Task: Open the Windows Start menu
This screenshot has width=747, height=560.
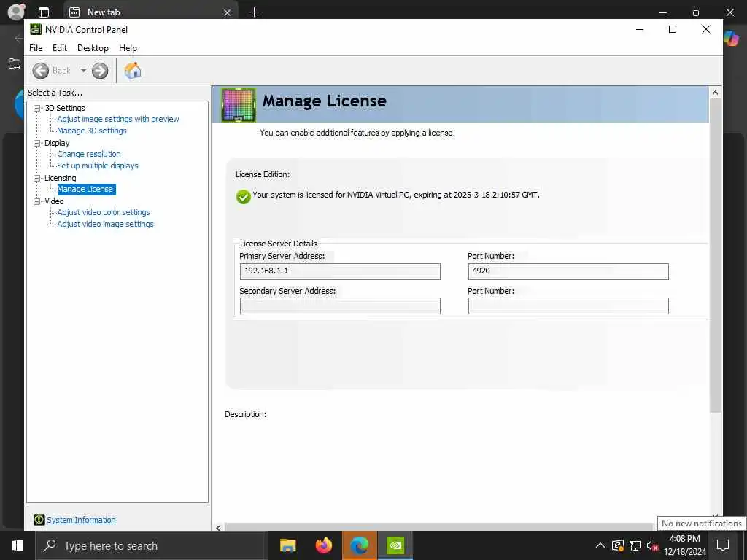Action: (x=18, y=545)
